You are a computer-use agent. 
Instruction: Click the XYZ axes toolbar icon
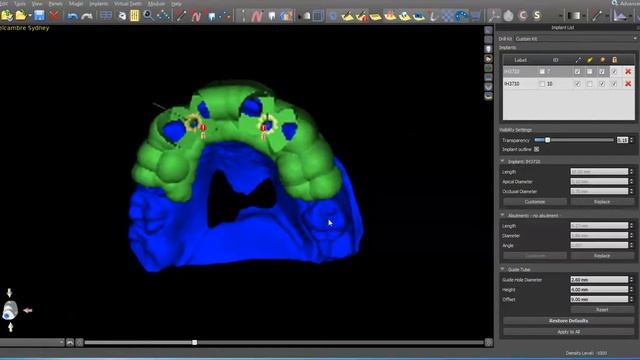pos(494,16)
